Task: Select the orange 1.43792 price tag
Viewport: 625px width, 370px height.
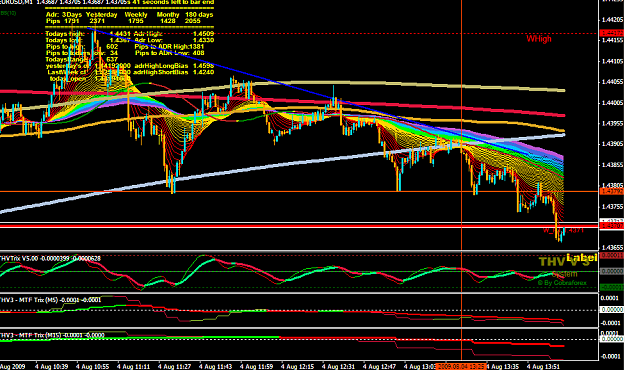Action: pyautogui.click(x=611, y=192)
